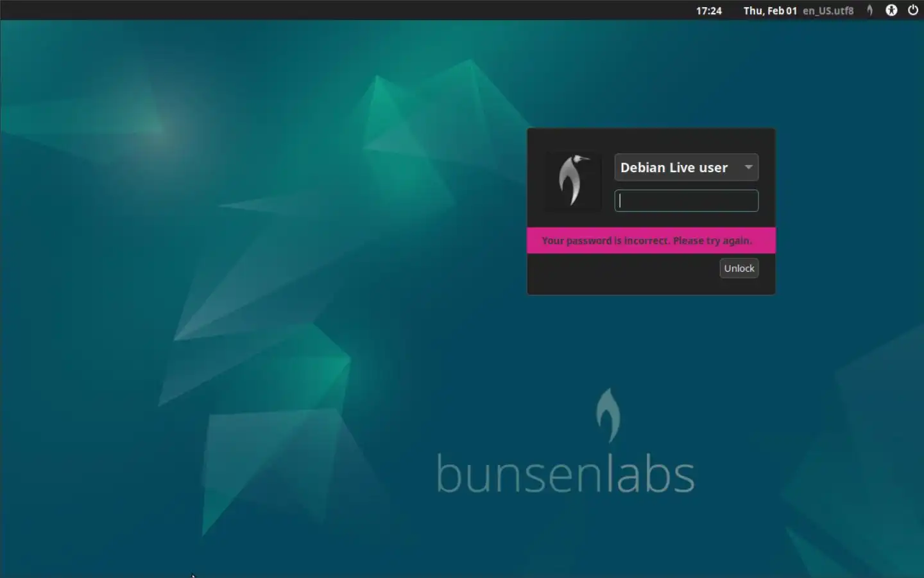This screenshot has width=924, height=578.
Task: Focus the password input field
Action: 687,201
